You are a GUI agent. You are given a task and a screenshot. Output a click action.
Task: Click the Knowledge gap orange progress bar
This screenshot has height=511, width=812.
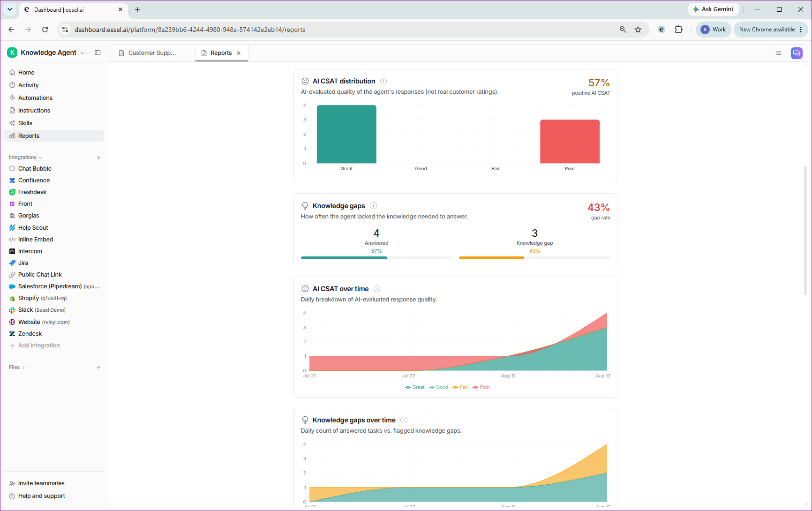tap(534, 258)
